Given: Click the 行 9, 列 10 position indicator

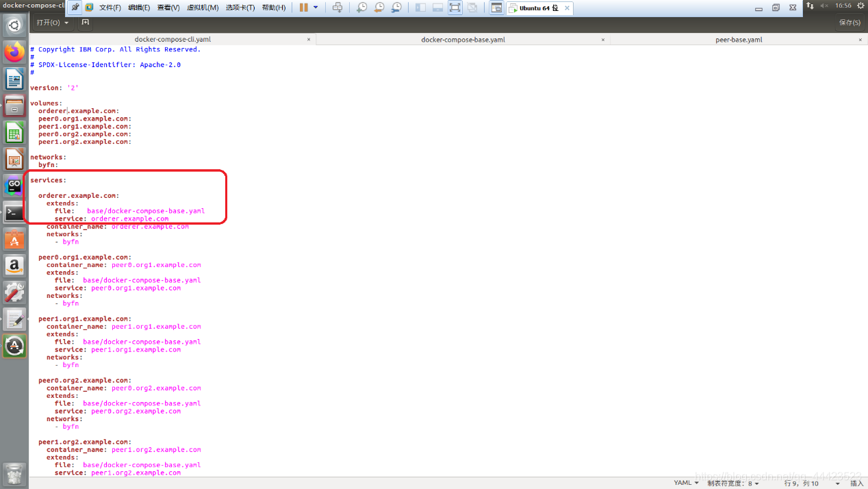Looking at the screenshot, I should [x=802, y=483].
